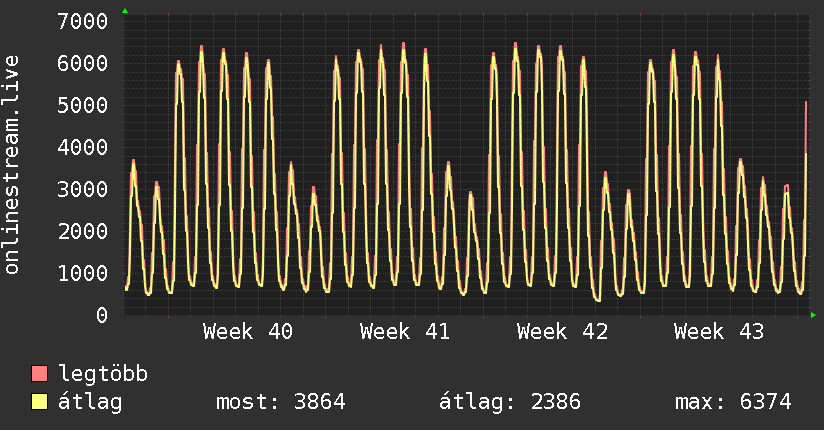This screenshot has height=430, width=824.
Task: Click the Week 42 axis label
Action: 562,332
